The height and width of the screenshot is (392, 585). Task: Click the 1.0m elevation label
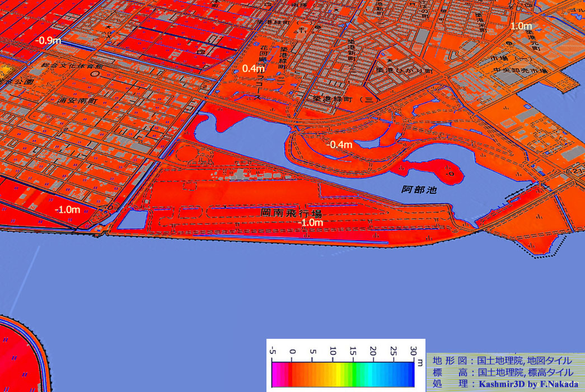[x=521, y=26]
